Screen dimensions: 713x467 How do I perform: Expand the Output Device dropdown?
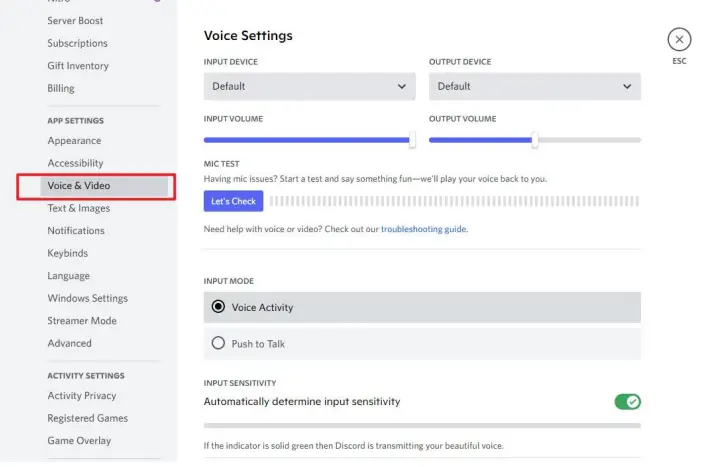click(534, 86)
